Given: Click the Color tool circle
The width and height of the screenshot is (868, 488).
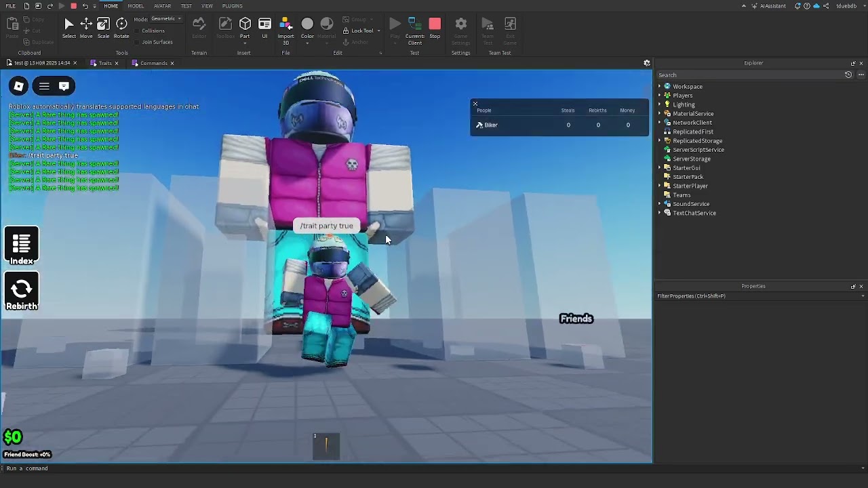Looking at the screenshot, I should tap(307, 24).
